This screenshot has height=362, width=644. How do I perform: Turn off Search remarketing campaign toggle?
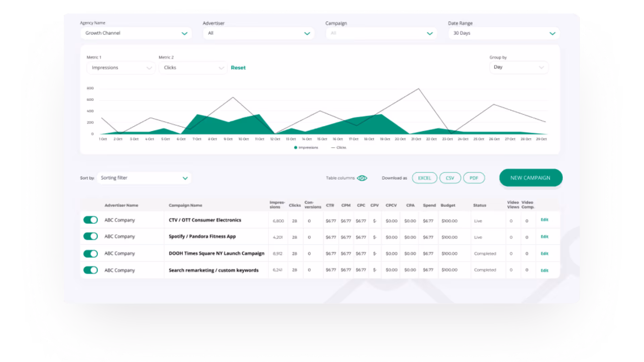point(91,270)
